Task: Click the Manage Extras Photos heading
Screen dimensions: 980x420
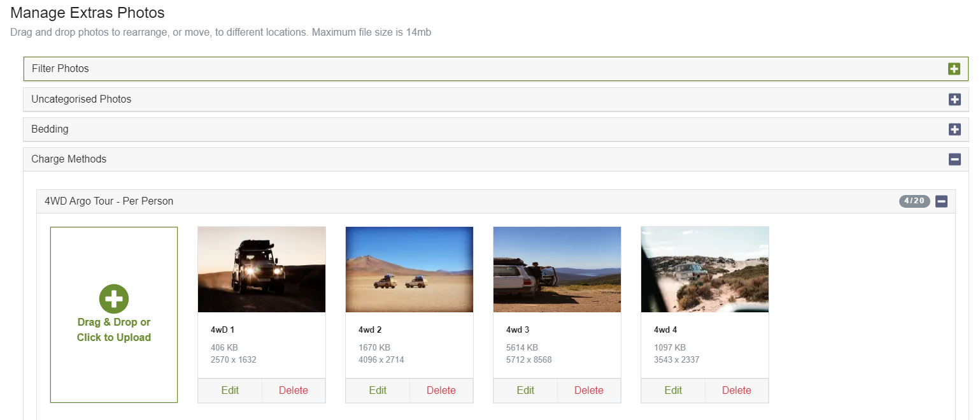Action: click(x=88, y=13)
